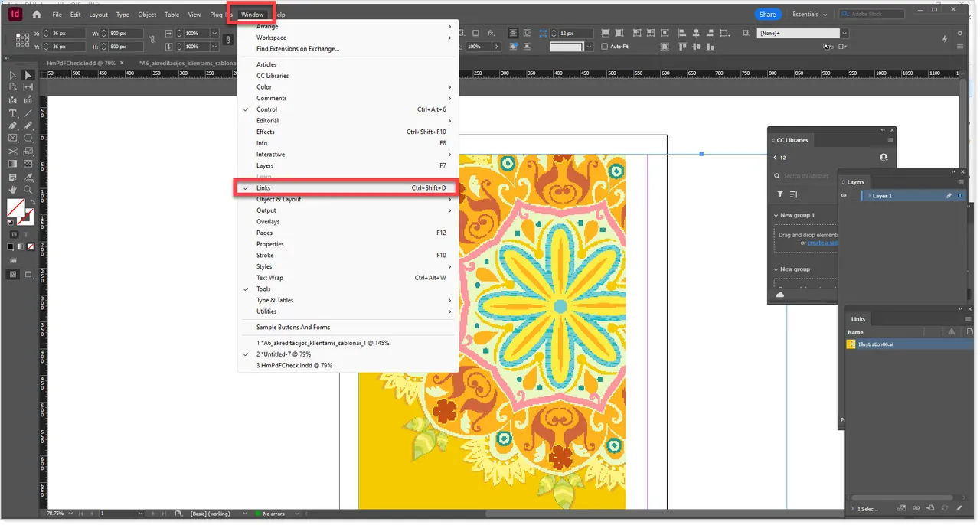Viewport: 980px width, 525px height.
Task: Choose the Zoom tool
Action: [x=28, y=189]
